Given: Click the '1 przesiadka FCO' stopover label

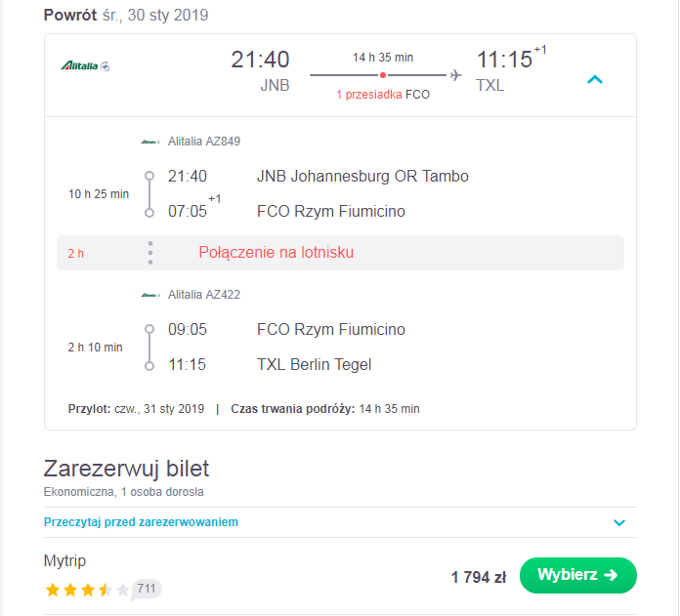Looking at the screenshot, I should pos(383,95).
